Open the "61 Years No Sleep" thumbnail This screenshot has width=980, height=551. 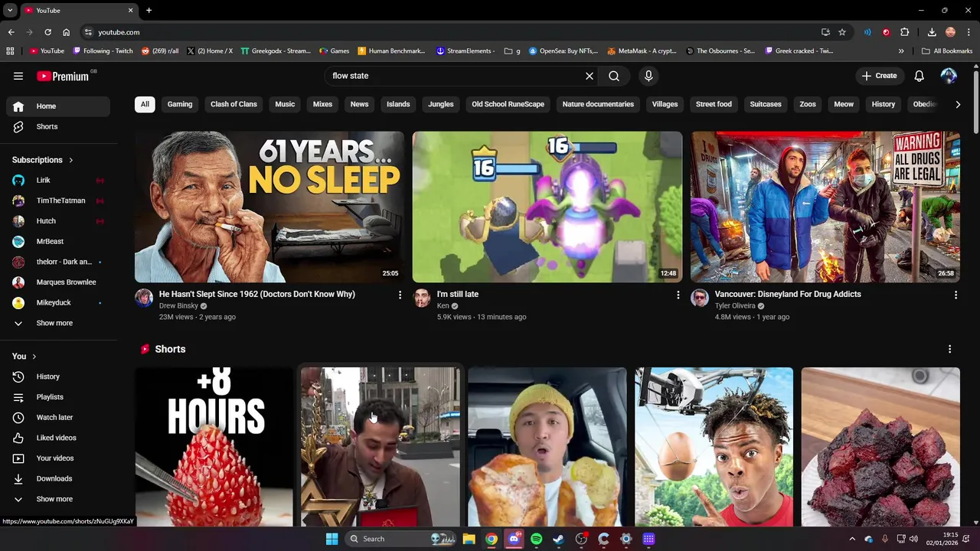[x=269, y=207]
